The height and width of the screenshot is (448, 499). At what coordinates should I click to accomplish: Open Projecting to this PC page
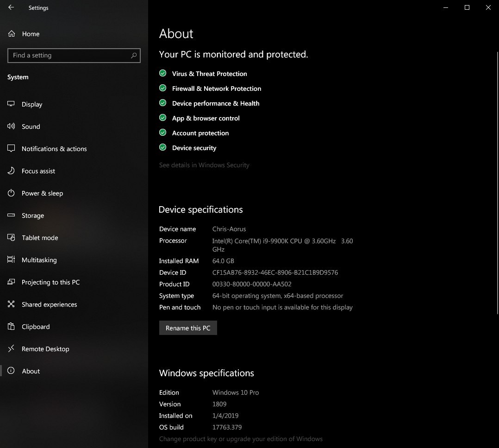pyautogui.click(x=50, y=283)
